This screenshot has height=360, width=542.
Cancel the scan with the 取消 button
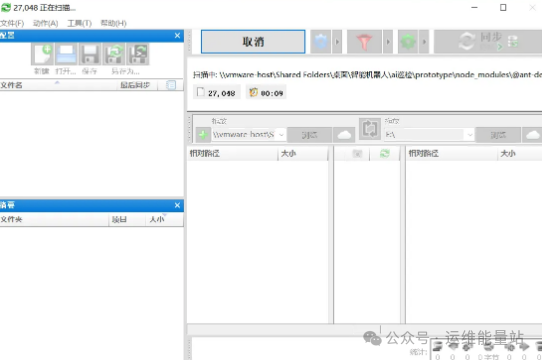(253, 42)
